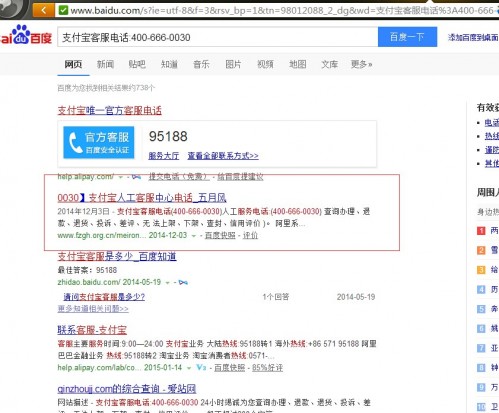This screenshot has width=499, height=413.
Task: Click the 给百度提建议 link
Action: tap(240, 177)
